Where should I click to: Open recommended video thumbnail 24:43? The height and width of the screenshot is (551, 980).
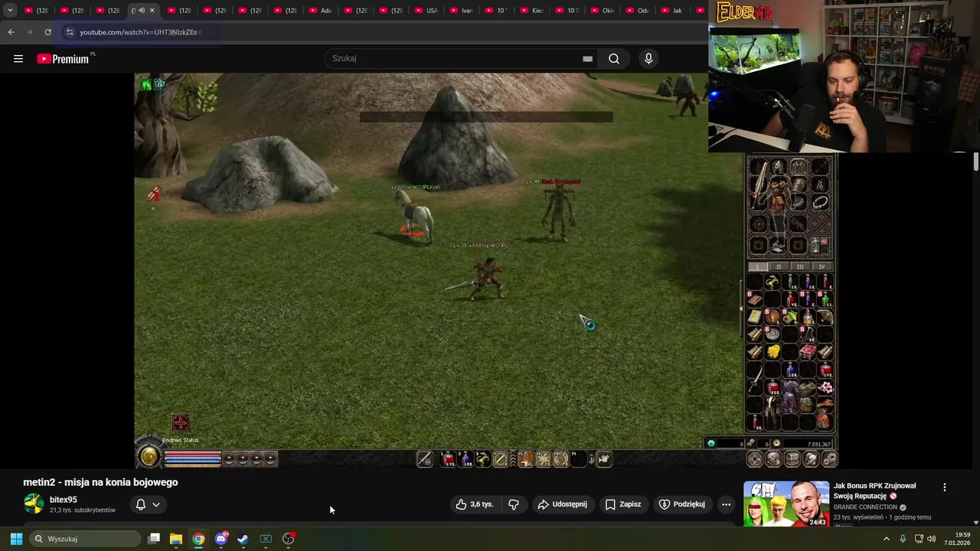(786, 504)
